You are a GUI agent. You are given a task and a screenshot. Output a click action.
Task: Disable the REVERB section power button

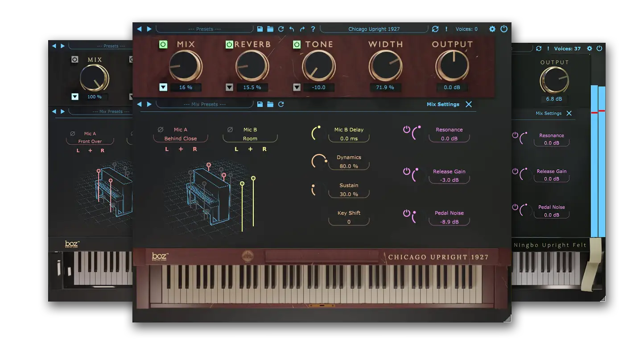[229, 45]
